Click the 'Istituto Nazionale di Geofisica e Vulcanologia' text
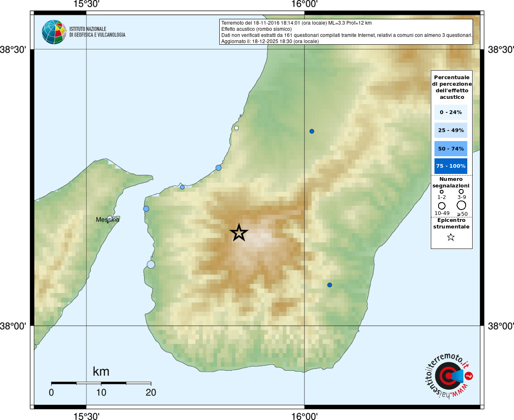This screenshot has height=420, width=514. tap(97, 32)
